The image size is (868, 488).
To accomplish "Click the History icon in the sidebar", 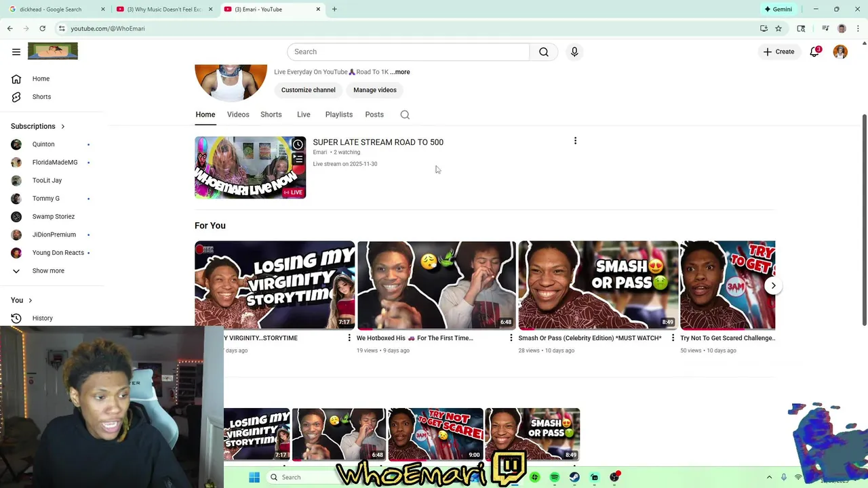I will [x=16, y=318].
